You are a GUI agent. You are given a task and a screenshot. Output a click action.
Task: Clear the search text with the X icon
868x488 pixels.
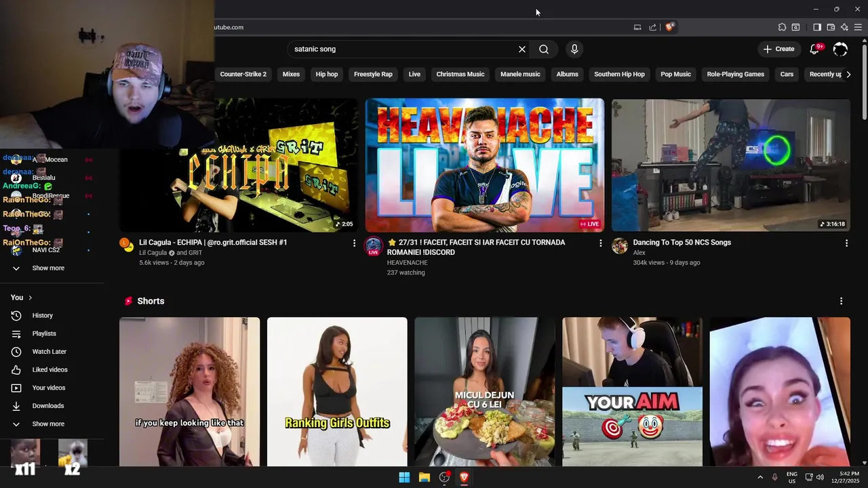tap(522, 49)
